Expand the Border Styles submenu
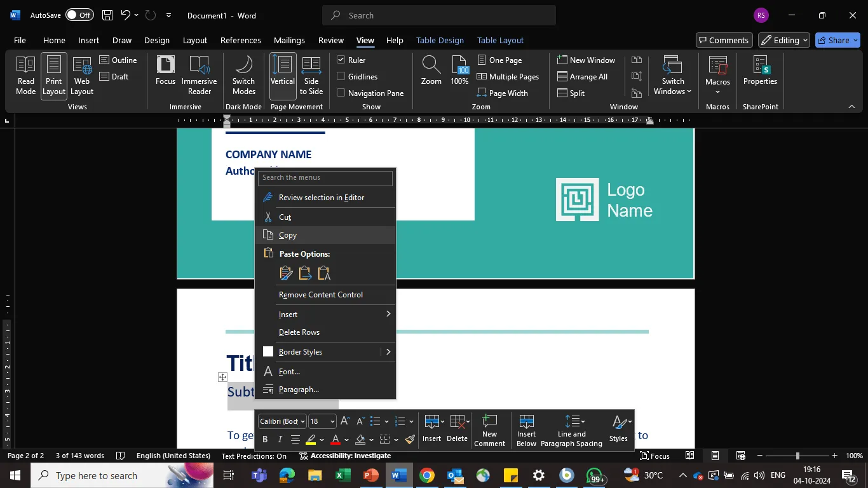The image size is (868, 488). click(388, 352)
